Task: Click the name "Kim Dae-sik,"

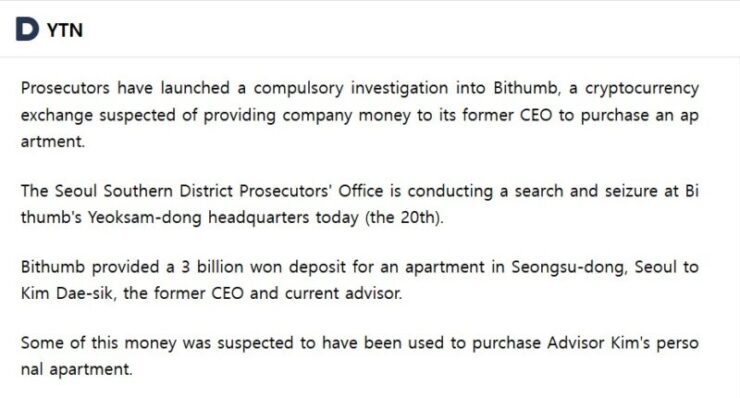Action: [x=68, y=294]
